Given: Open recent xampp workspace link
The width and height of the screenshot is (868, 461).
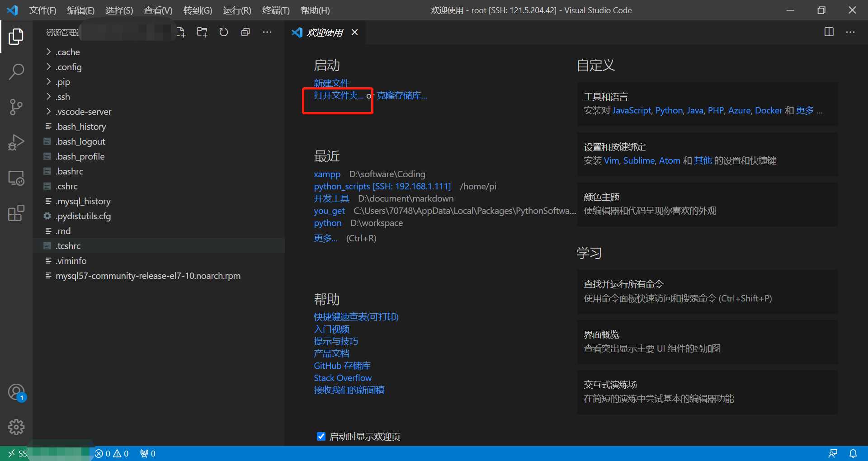Looking at the screenshot, I should click(327, 174).
